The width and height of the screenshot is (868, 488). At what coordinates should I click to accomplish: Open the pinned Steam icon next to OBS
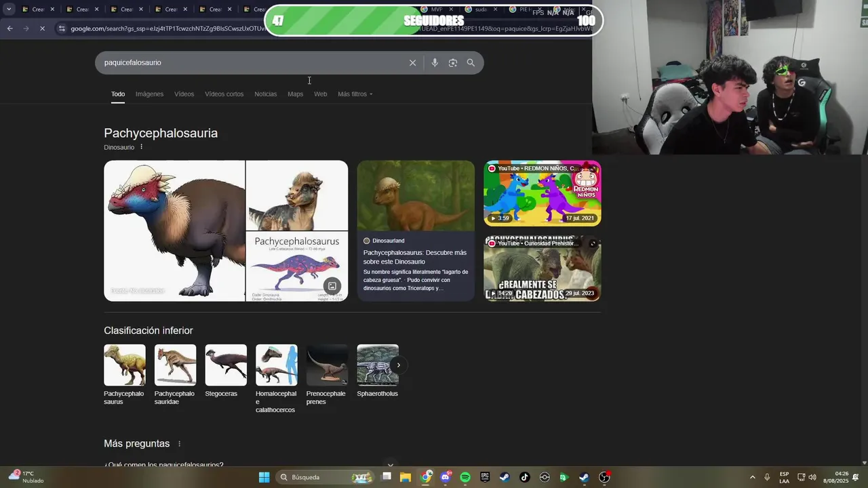[x=584, y=477]
